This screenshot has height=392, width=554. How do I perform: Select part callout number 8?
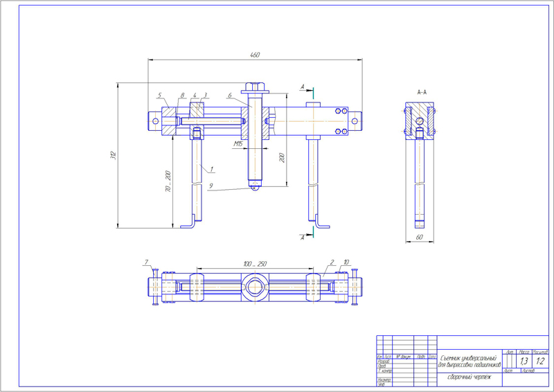182,95
